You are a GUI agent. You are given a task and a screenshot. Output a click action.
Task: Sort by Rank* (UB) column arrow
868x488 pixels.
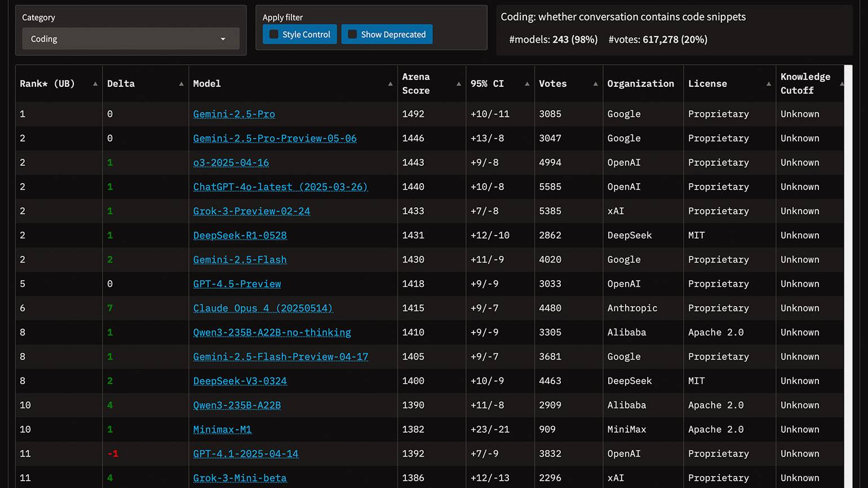pos(95,84)
